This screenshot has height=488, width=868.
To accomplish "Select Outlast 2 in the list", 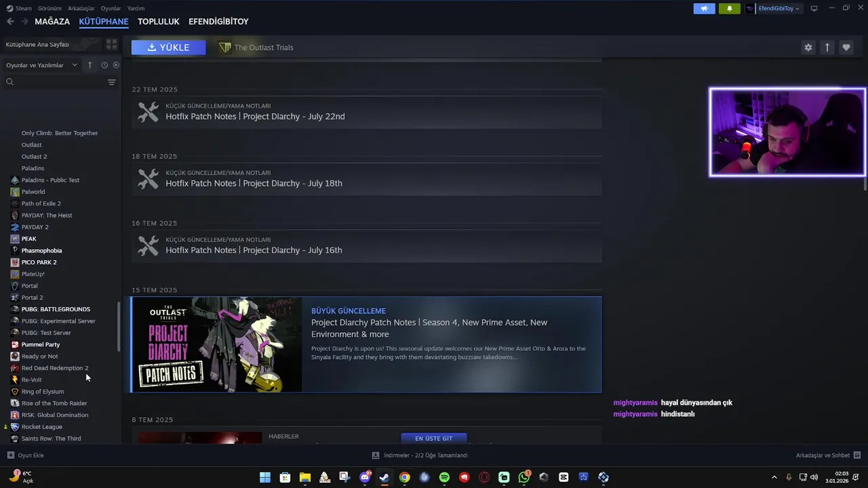I will click(x=34, y=157).
